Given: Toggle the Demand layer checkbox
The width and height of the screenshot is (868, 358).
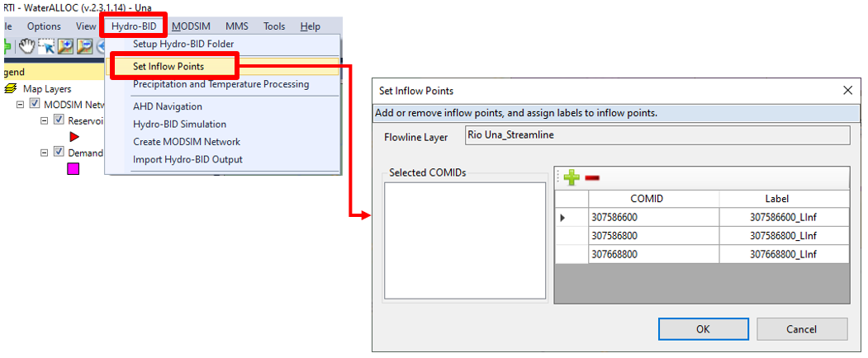Looking at the screenshot, I should [x=59, y=152].
